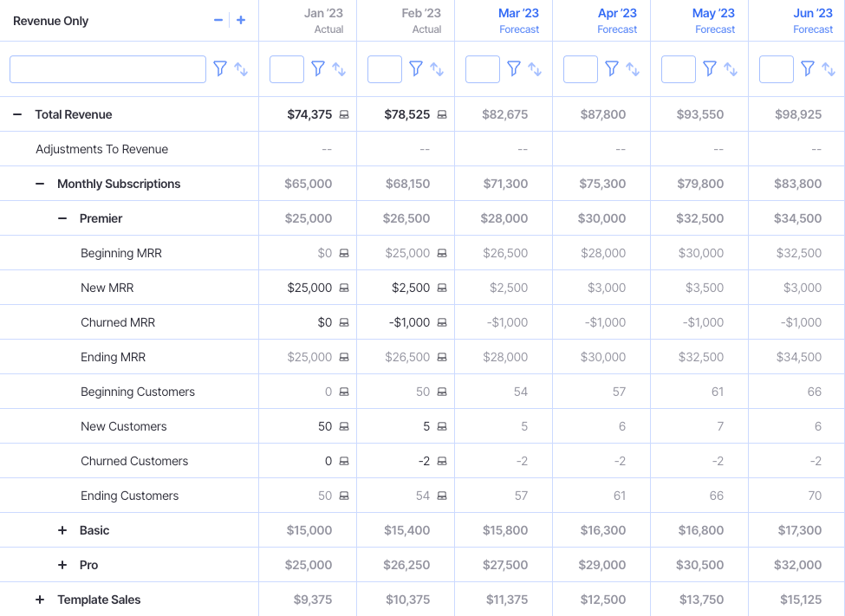Click the plus button next to Revenue Only

240,20
